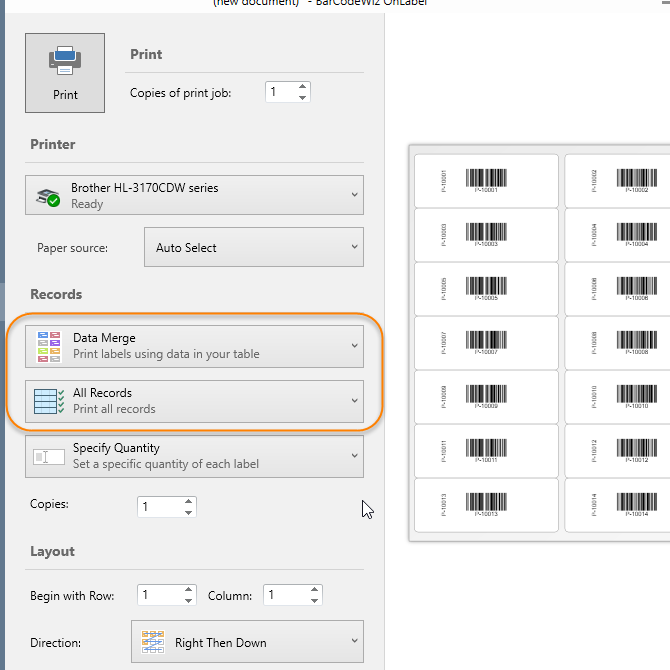Increase the Records Copies value
Screen dimensions: 670x670
188,502
